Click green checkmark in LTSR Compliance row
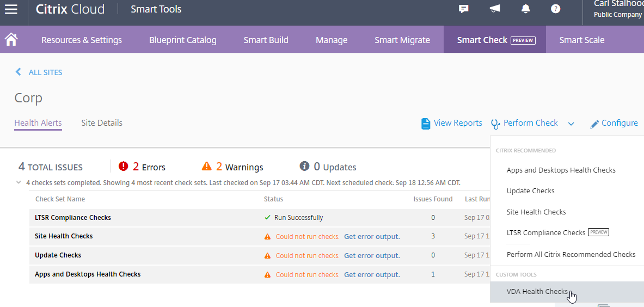Screen dimensions: 644x307 point(267,218)
